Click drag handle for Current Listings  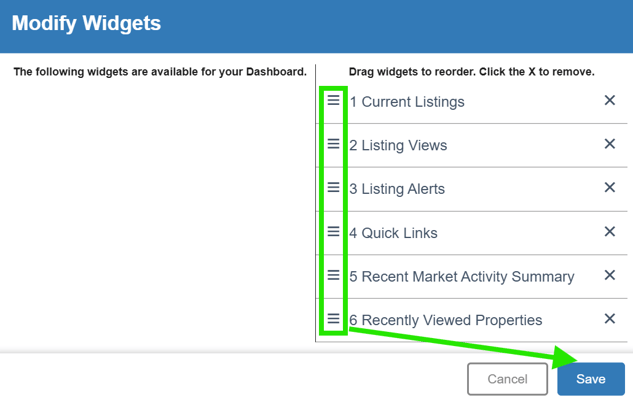click(333, 101)
